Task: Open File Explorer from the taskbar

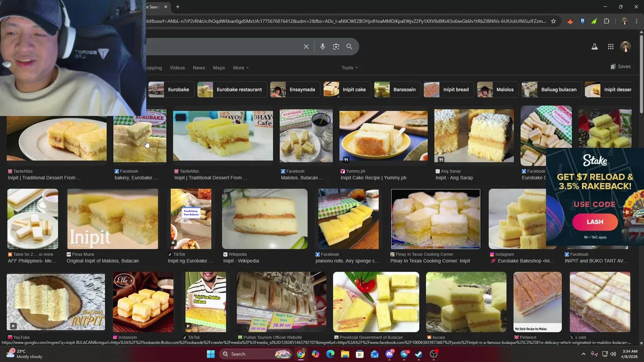Action: (345, 354)
